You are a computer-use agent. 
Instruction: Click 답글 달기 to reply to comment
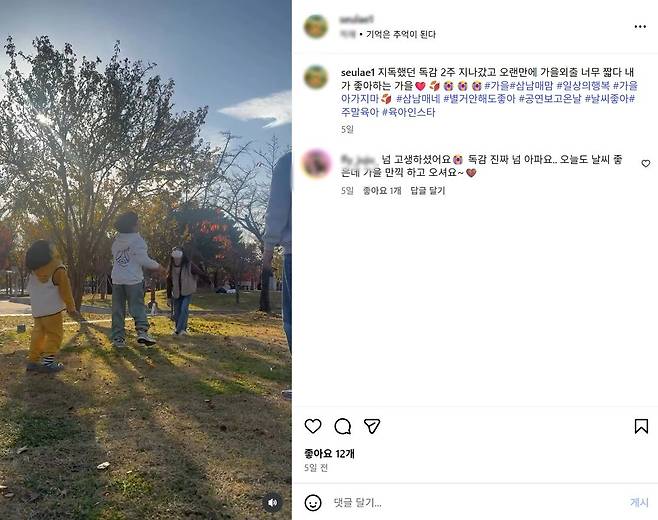428,191
